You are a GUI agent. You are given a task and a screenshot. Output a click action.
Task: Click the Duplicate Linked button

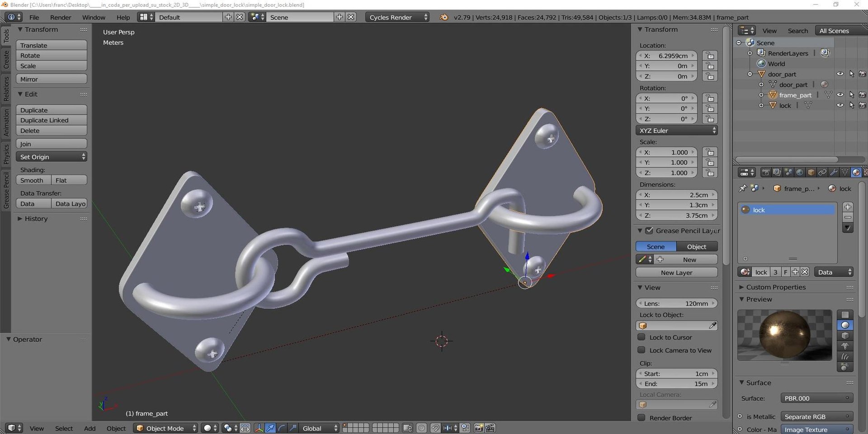coord(52,120)
